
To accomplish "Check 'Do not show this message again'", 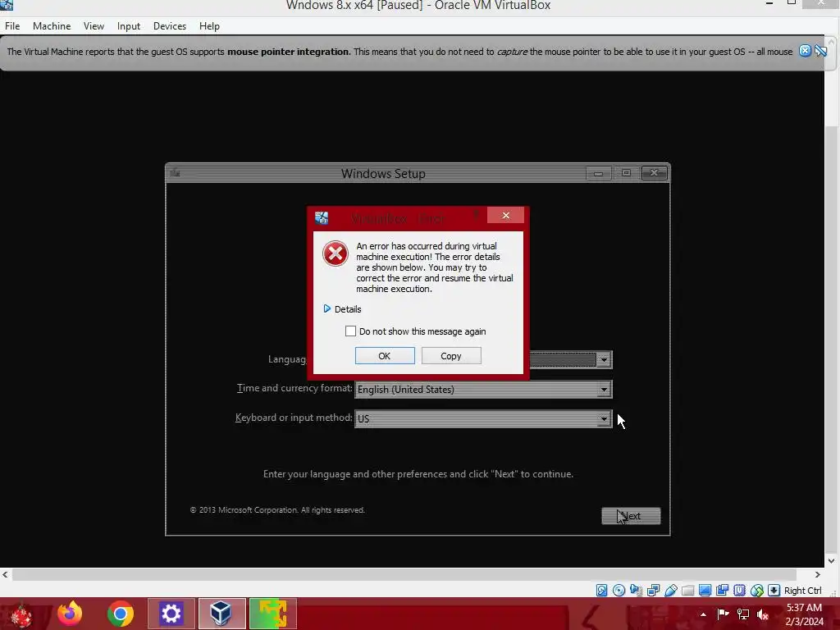I will pos(350,331).
